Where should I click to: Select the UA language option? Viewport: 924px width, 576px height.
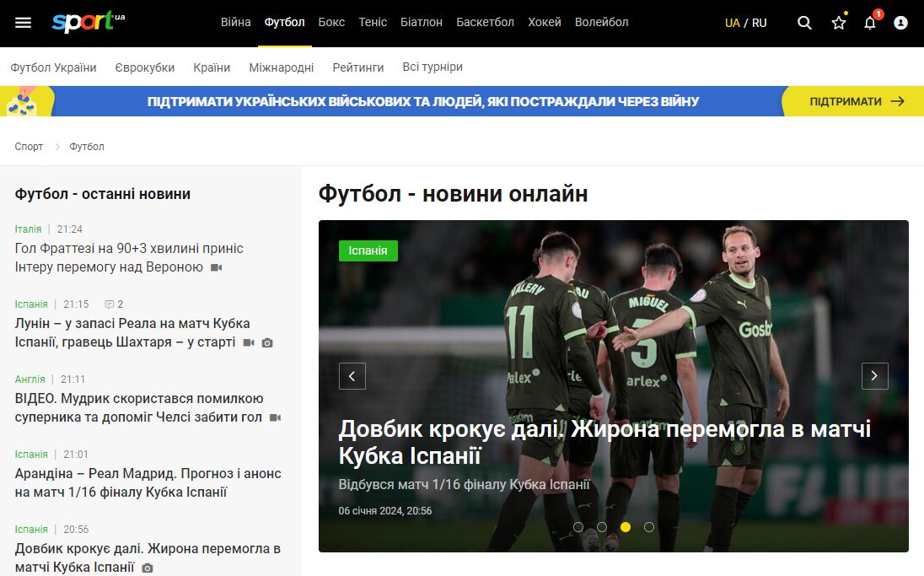(x=732, y=23)
